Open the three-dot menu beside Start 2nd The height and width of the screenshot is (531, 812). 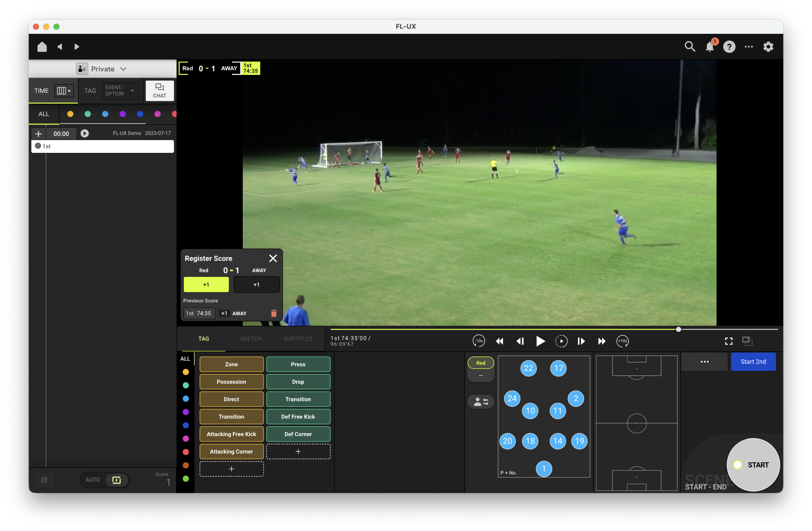pyautogui.click(x=704, y=361)
